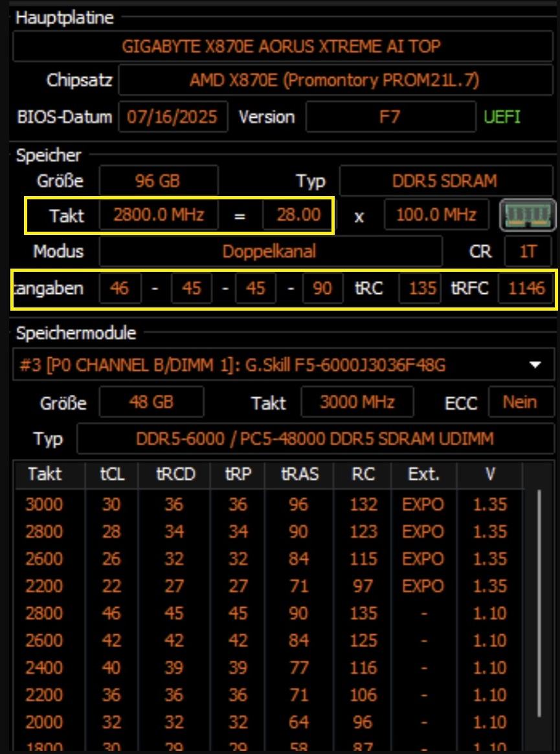Click the DDR5 SDRAM memory type field

point(446,181)
